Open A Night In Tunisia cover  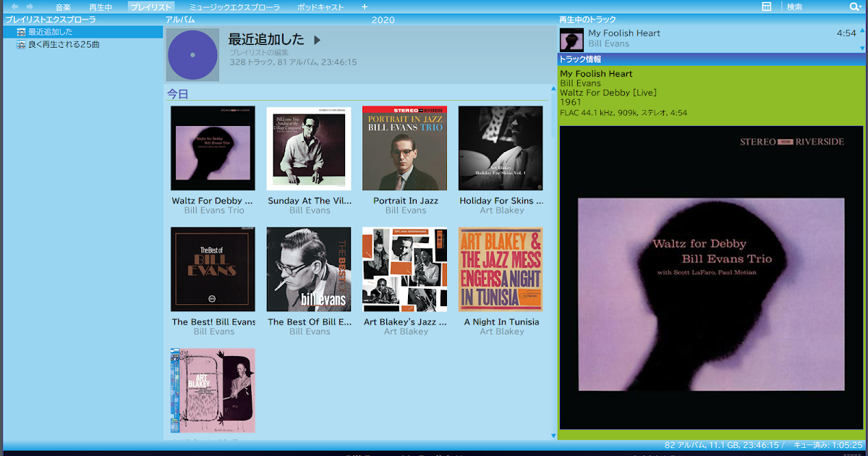point(501,269)
